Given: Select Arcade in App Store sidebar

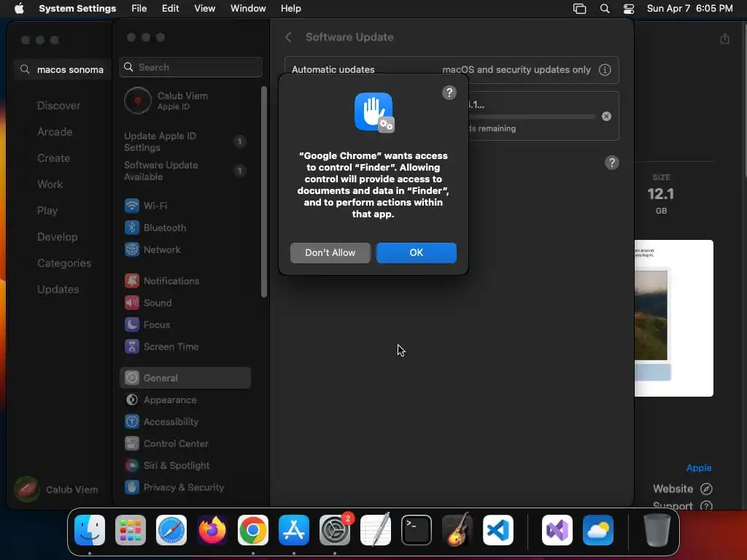Looking at the screenshot, I should point(55,132).
